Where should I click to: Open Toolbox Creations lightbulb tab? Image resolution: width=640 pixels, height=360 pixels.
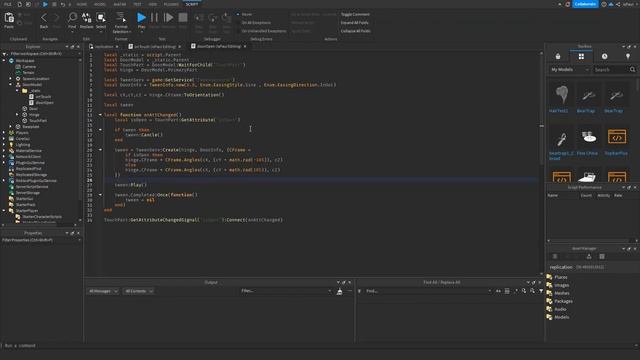628,56
